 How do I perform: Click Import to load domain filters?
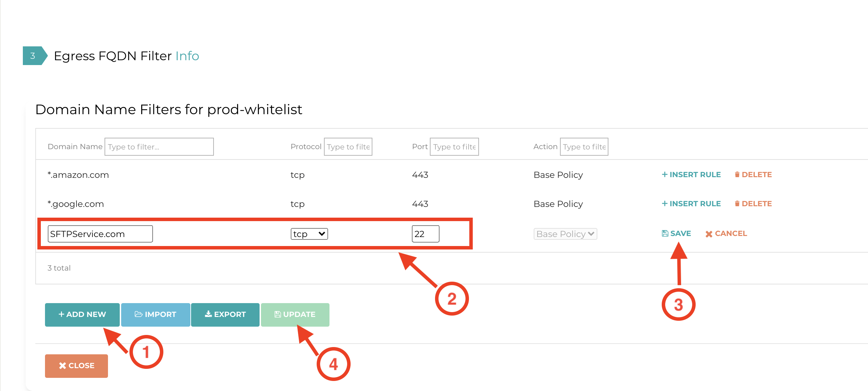[155, 315]
